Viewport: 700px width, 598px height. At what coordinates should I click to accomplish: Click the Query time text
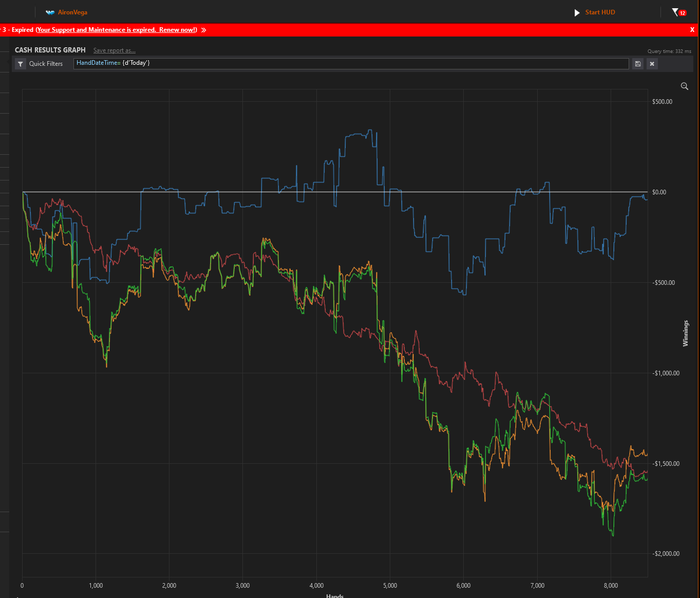[669, 51]
